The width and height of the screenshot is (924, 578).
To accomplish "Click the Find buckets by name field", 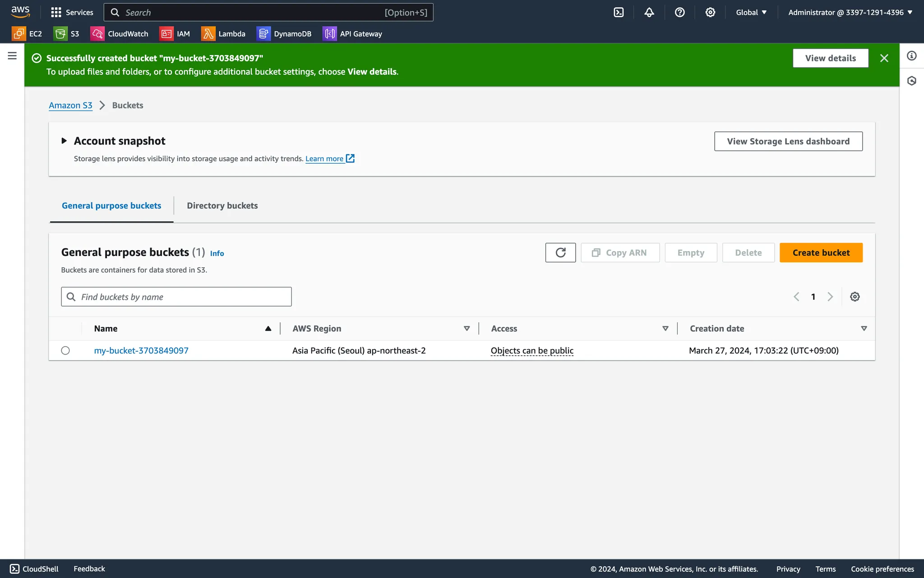I will (x=176, y=297).
